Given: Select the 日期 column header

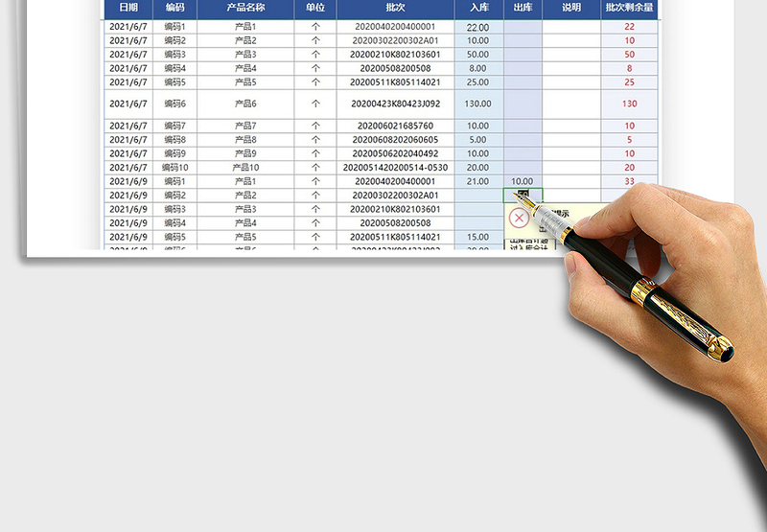Looking at the screenshot, I should click(128, 8).
